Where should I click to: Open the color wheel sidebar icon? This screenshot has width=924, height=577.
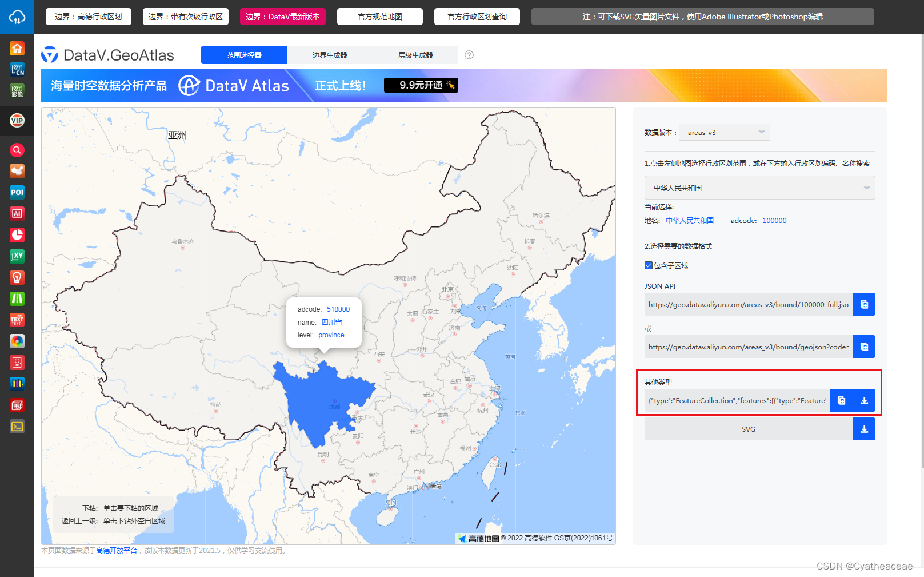[x=17, y=341]
